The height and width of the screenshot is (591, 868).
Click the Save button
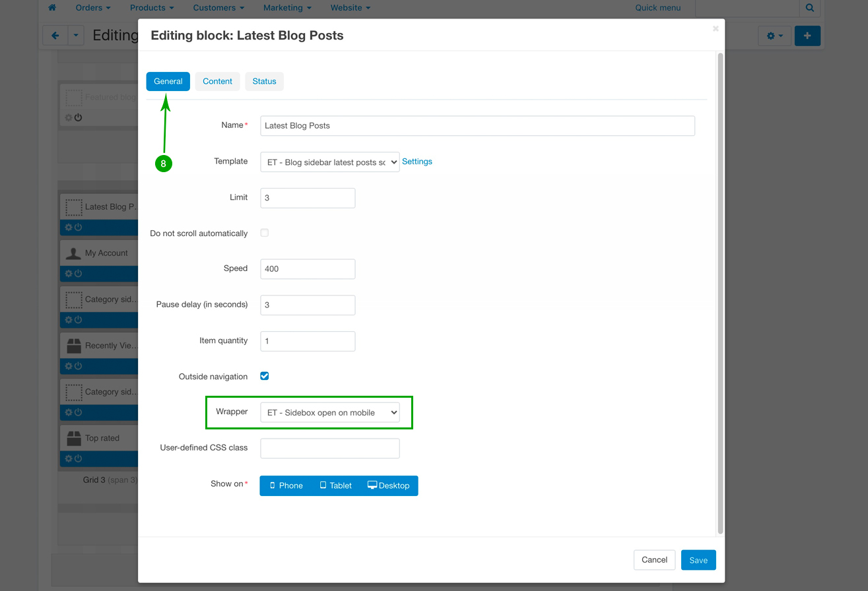coord(698,560)
